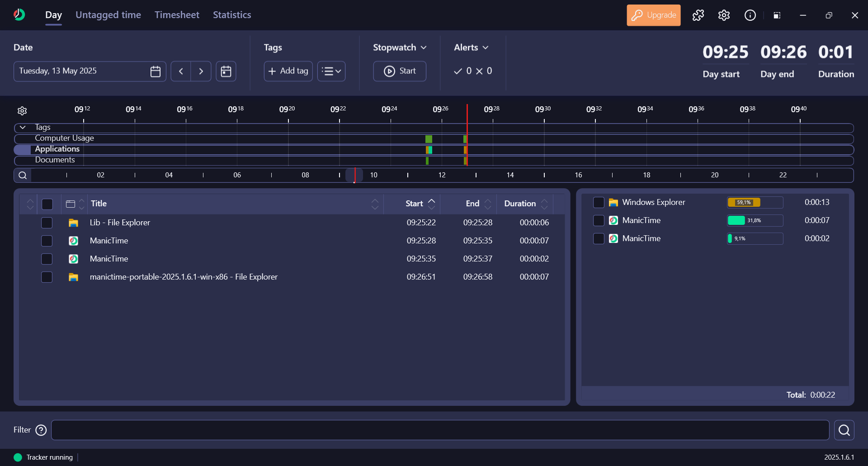Open timeline settings gear icon
Screen dimensions: 868x466
[x=22, y=111]
